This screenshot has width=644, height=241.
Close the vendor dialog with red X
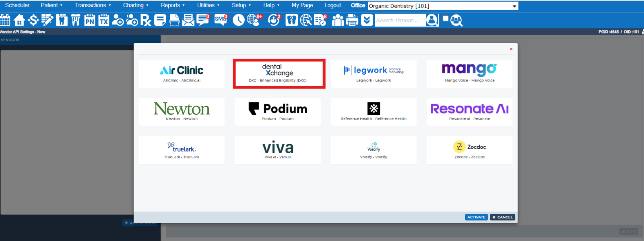pyautogui.click(x=511, y=49)
